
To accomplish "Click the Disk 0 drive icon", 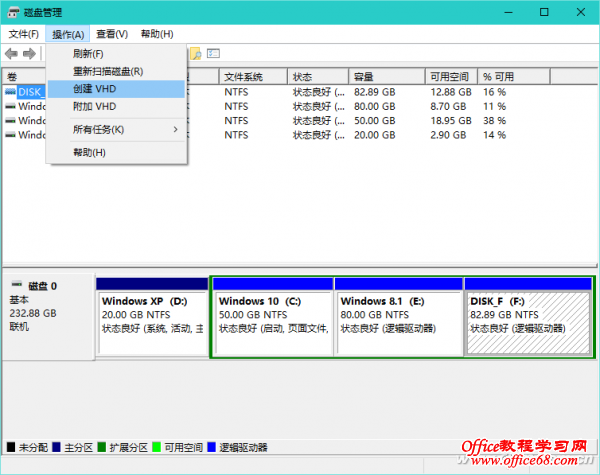I will pyautogui.click(x=17, y=284).
